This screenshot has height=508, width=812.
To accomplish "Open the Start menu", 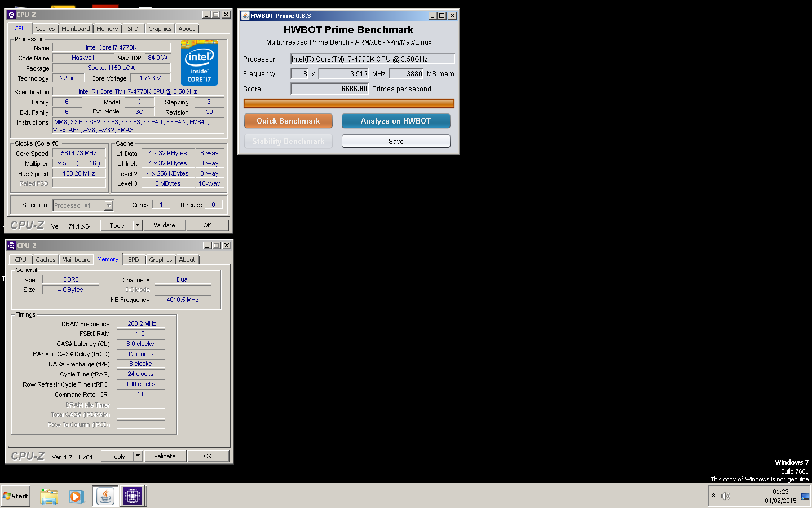I will (16, 496).
